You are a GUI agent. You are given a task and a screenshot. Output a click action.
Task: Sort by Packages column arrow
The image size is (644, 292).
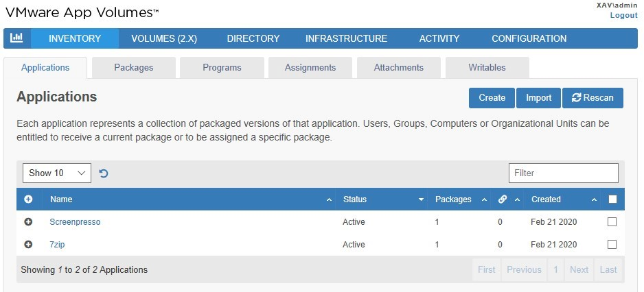click(x=484, y=199)
